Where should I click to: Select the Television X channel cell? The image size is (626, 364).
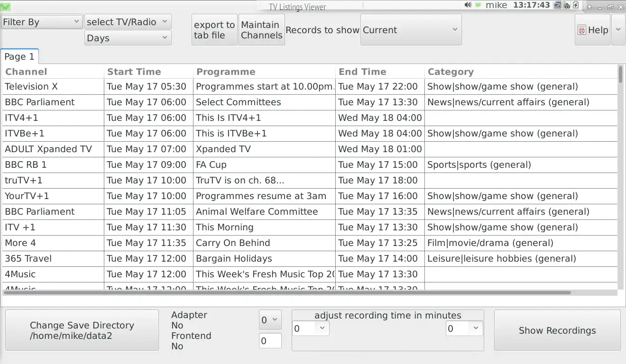coord(53,87)
